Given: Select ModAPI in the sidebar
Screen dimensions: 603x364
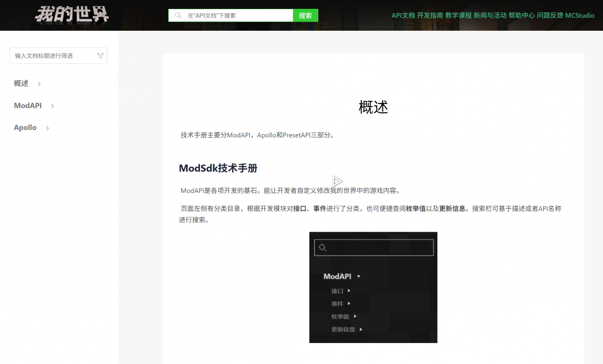Looking at the screenshot, I should [28, 106].
